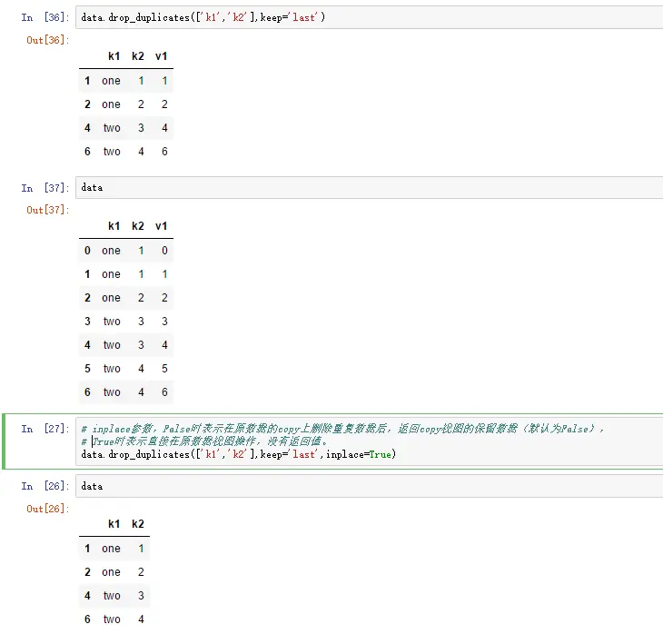Click row index 5 in the Out[37] table
The image size is (663, 644).
87,369
